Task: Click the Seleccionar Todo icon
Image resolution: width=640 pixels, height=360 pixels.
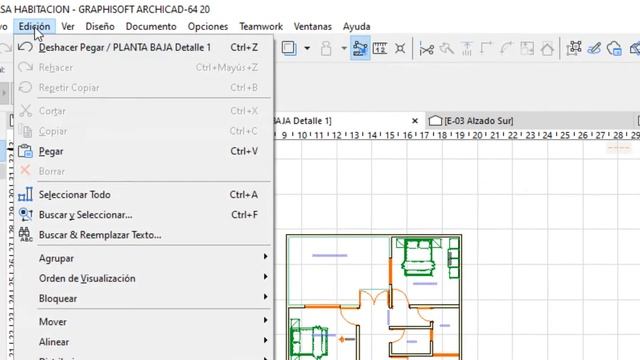Action: click(25, 194)
